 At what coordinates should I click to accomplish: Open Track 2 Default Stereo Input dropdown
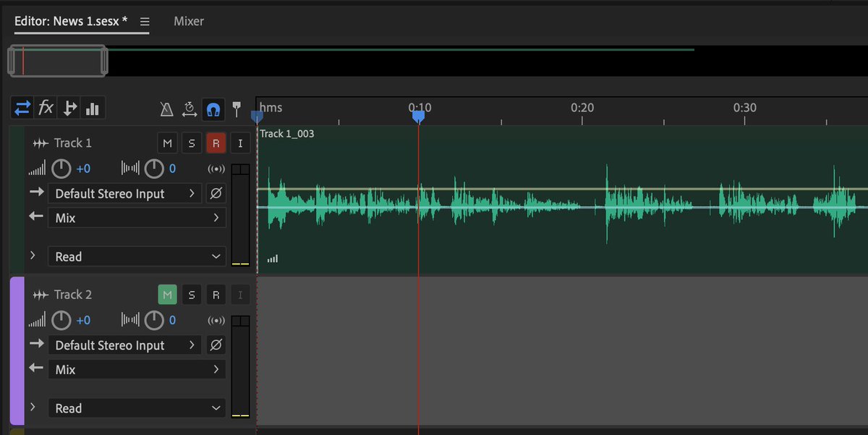(125, 345)
